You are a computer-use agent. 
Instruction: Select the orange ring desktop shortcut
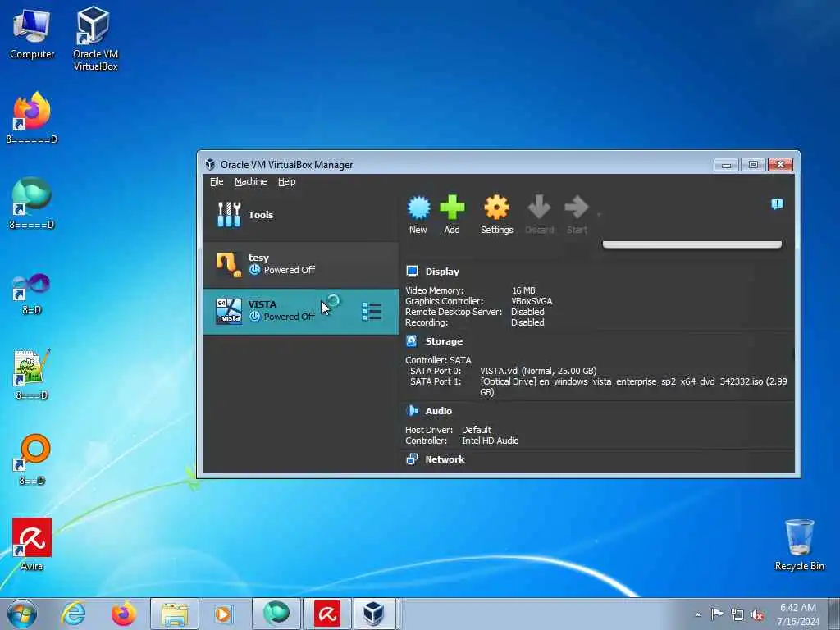[32, 459]
